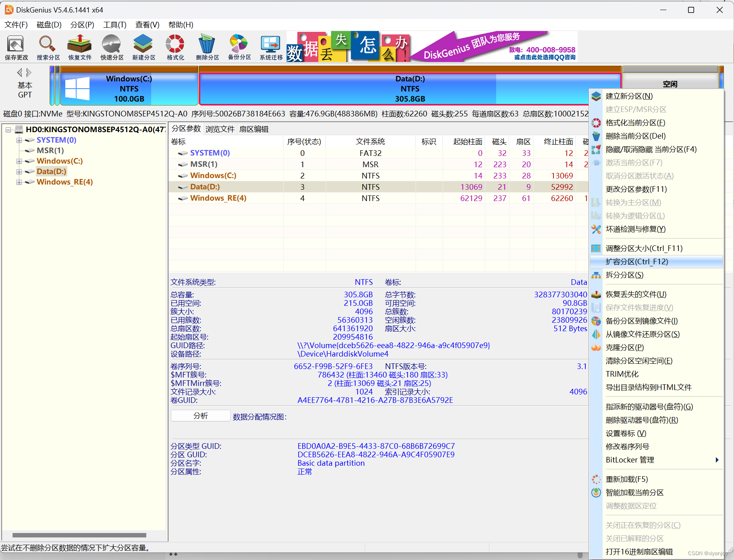The width and height of the screenshot is (734, 560).
Task: Choose 克隆分区(P) from context menu
Action: [656, 347]
